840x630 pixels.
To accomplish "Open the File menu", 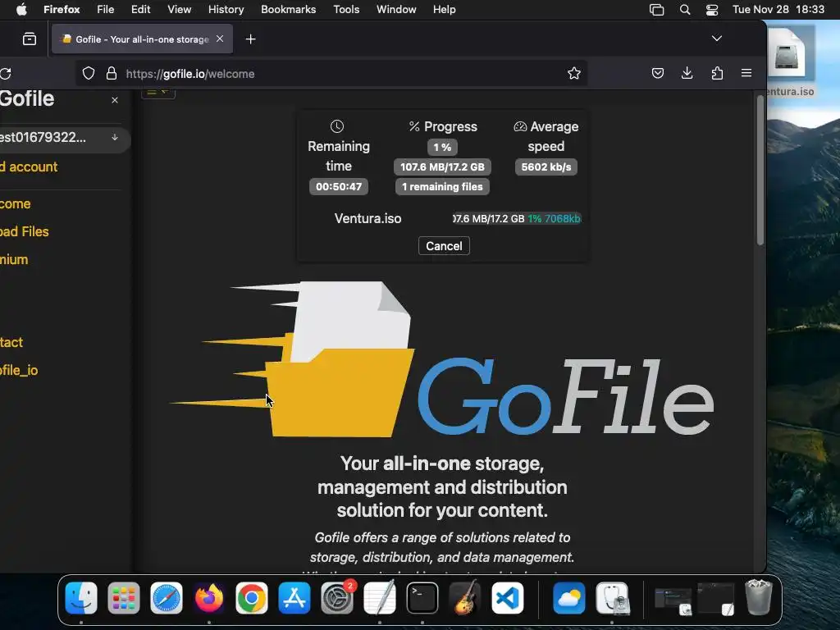I will pyautogui.click(x=105, y=9).
